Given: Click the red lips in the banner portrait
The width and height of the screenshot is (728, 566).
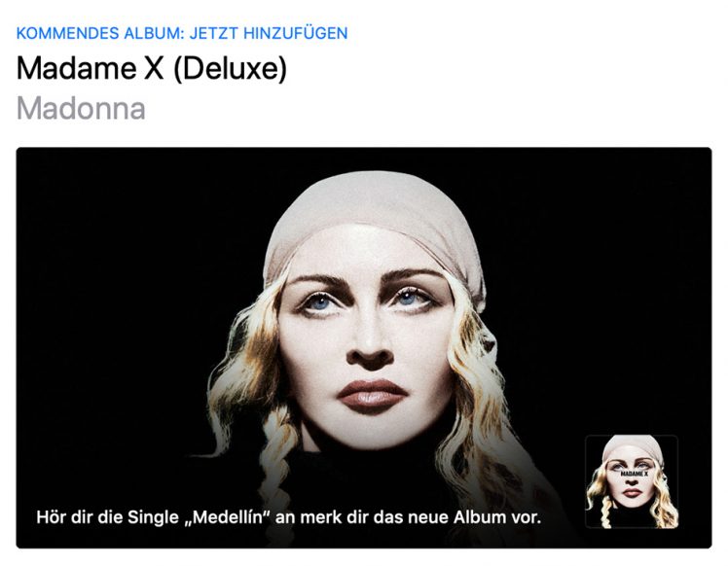Looking at the screenshot, I should (372, 396).
